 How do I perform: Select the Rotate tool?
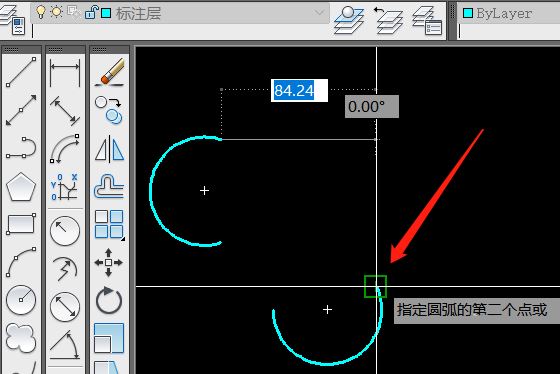(x=109, y=300)
